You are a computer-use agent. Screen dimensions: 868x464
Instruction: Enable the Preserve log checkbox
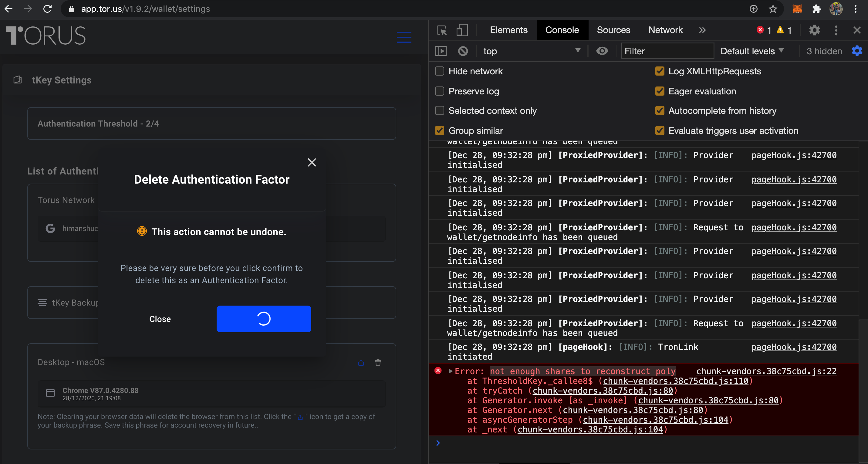[439, 91]
